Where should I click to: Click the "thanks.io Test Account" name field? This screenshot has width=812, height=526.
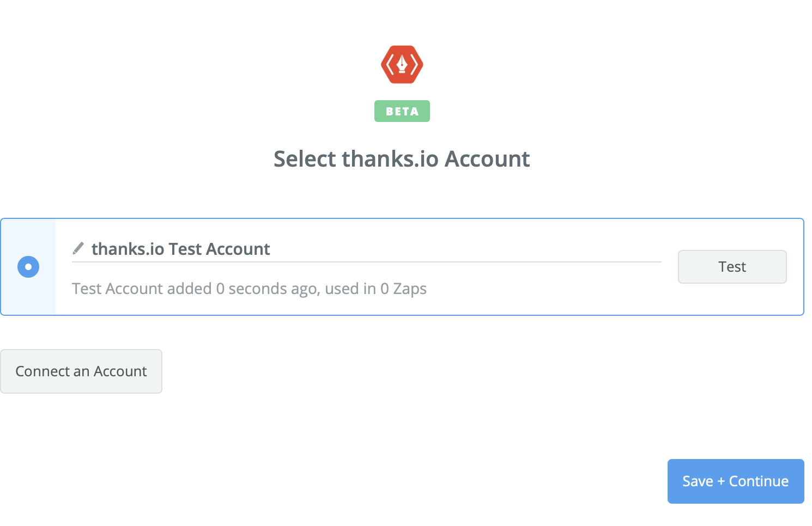(x=180, y=249)
